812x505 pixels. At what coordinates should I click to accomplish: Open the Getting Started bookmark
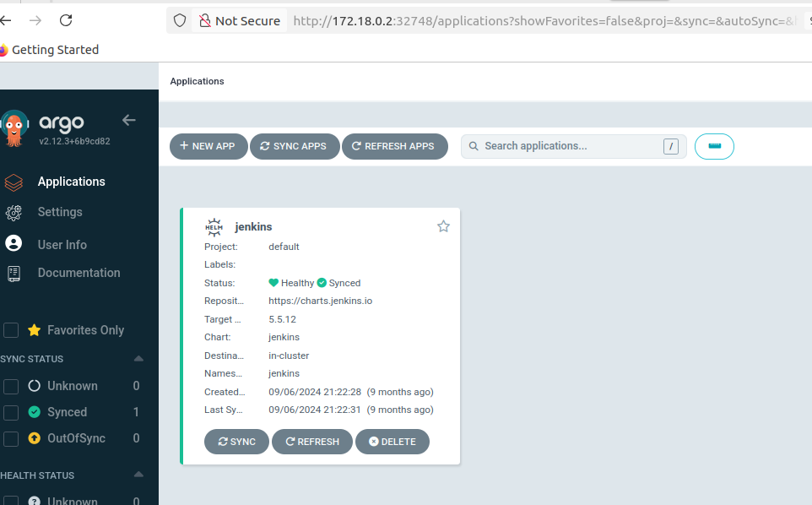click(49, 50)
